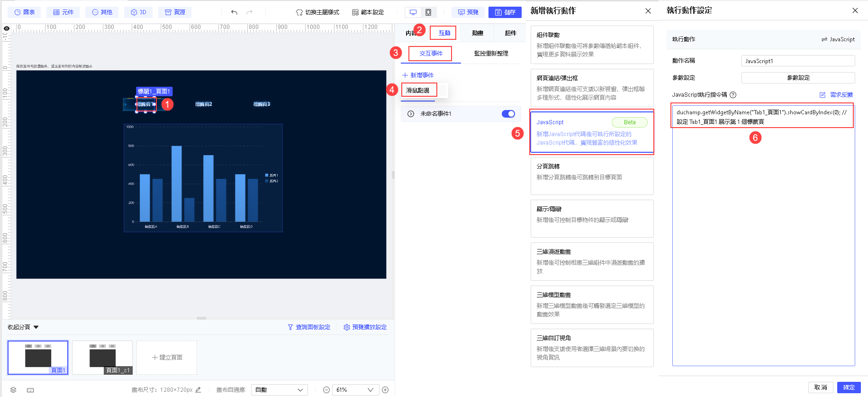This screenshot has height=397, width=868.
Task: Click the JavaScript help question icon
Action: coord(733,95)
